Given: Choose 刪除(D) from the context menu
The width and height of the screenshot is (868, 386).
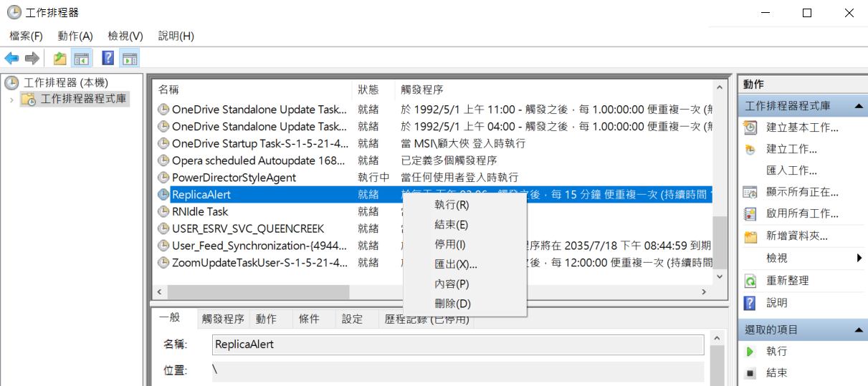Looking at the screenshot, I should [x=452, y=304].
